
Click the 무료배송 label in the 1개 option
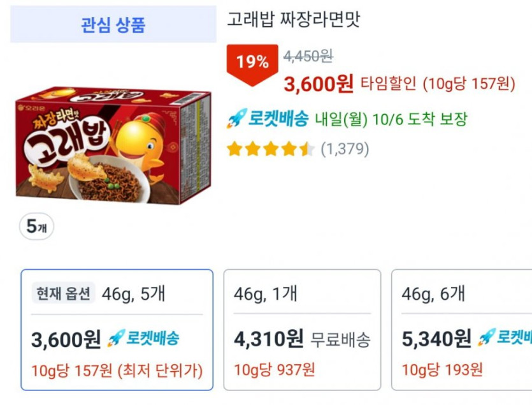340,339
